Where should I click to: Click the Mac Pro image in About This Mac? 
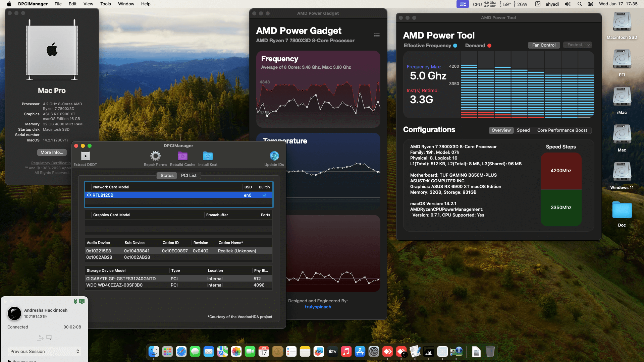[52, 50]
